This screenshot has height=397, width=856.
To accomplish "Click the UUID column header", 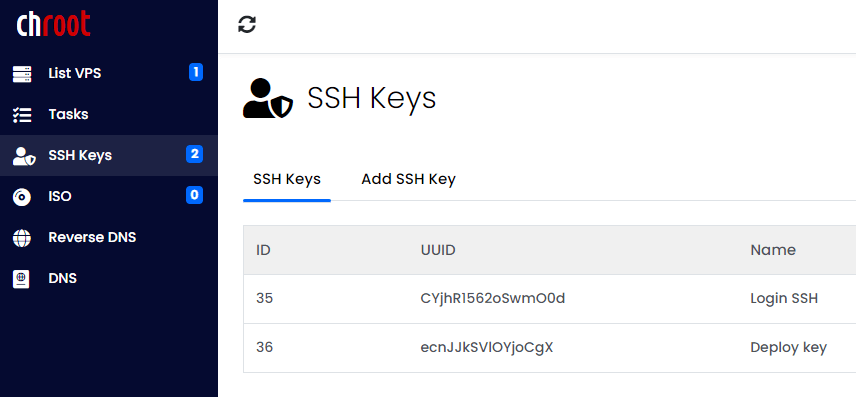I will point(438,250).
